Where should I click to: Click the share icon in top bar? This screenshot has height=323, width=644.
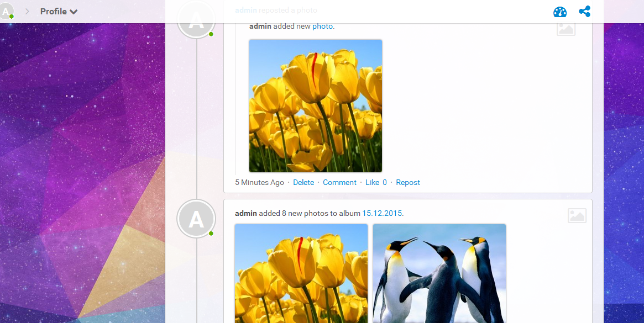584,12
